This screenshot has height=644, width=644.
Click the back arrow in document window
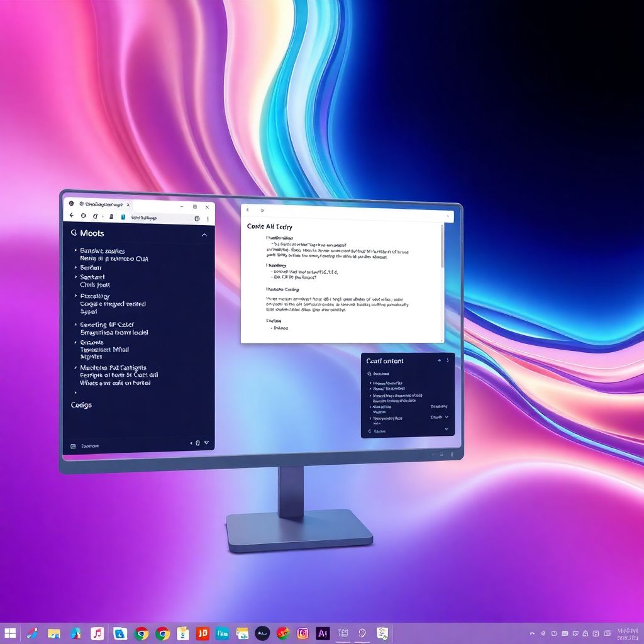[248, 210]
